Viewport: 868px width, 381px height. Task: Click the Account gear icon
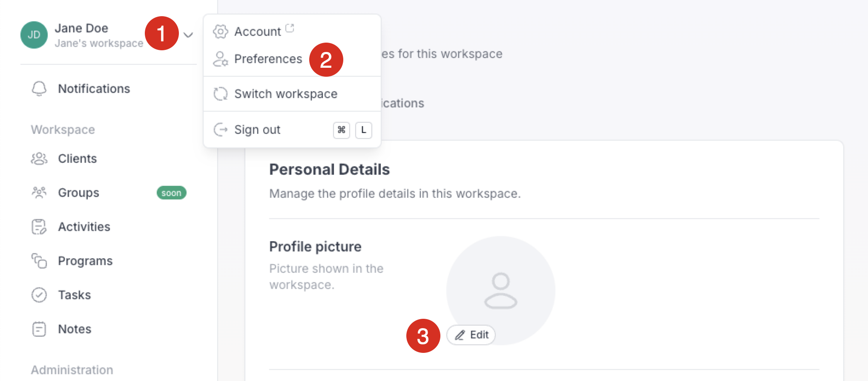click(221, 32)
